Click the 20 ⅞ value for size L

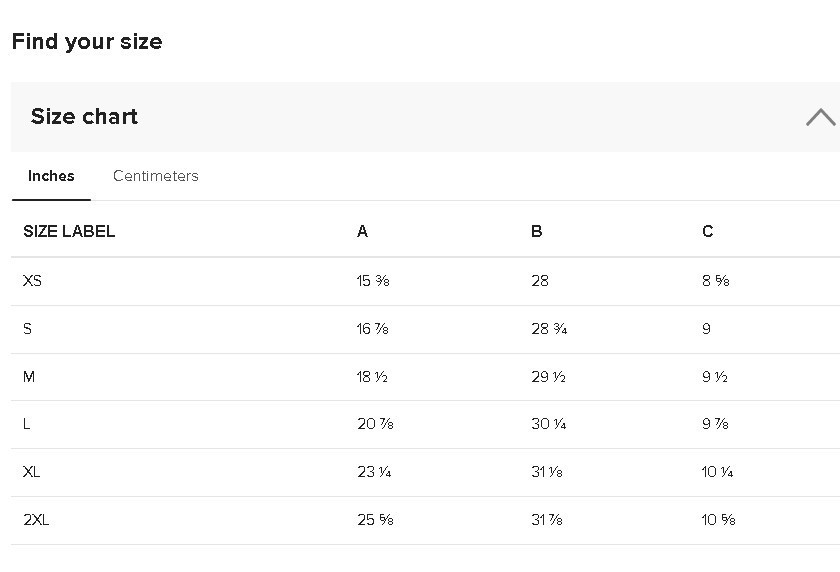375,424
